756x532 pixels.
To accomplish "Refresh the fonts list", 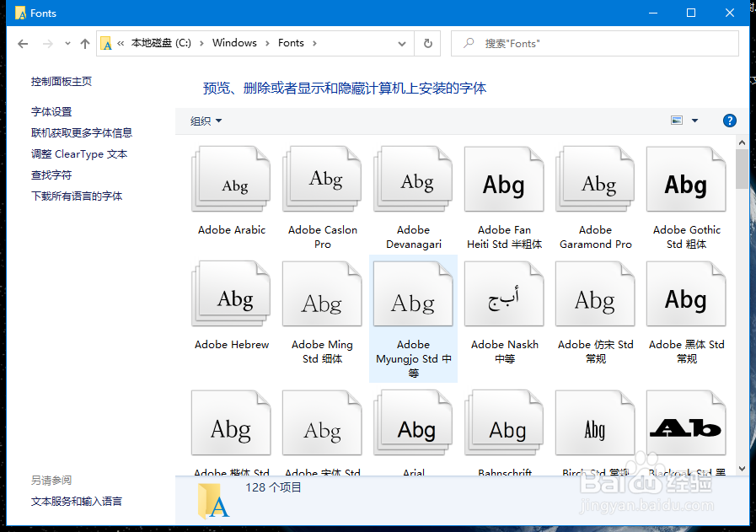I will 428,43.
